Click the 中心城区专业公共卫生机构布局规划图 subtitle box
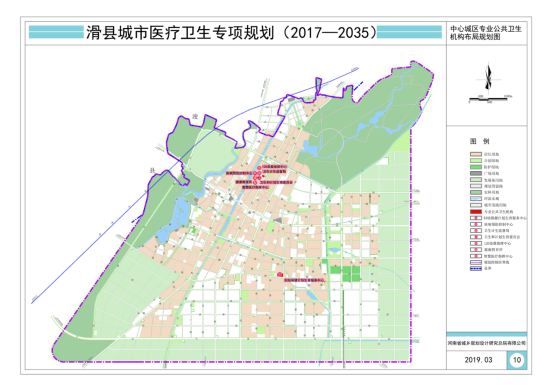The image size is (553, 391). click(486, 33)
